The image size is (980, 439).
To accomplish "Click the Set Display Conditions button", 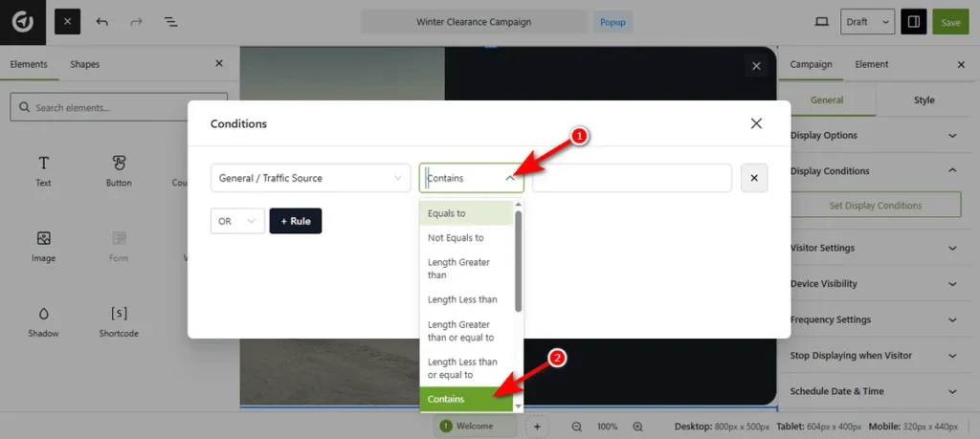I will pyautogui.click(x=875, y=205).
